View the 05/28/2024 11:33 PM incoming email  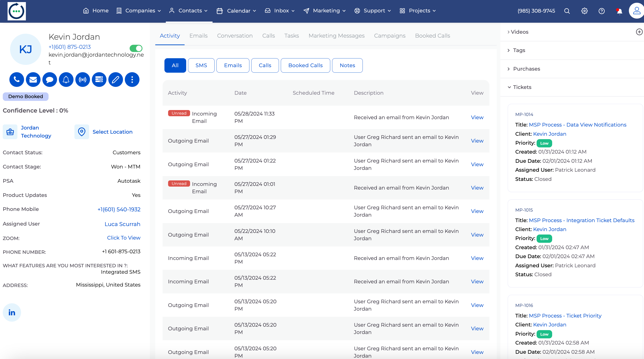(x=477, y=117)
